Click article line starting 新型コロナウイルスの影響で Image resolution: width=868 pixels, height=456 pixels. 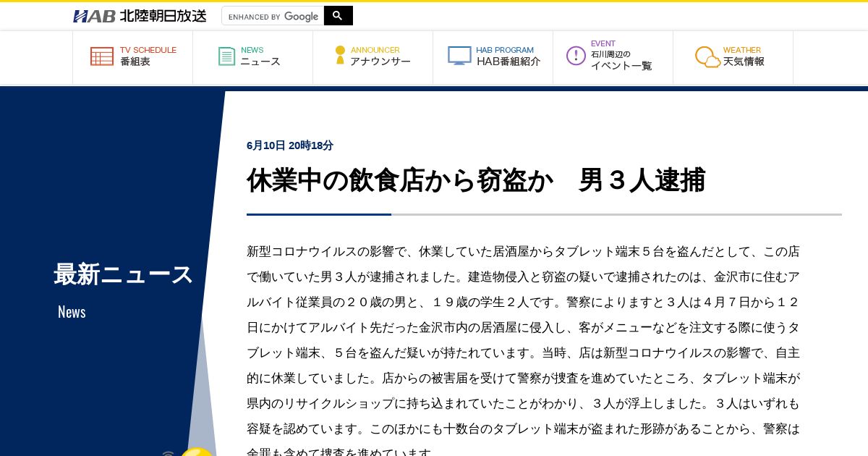point(523,252)
